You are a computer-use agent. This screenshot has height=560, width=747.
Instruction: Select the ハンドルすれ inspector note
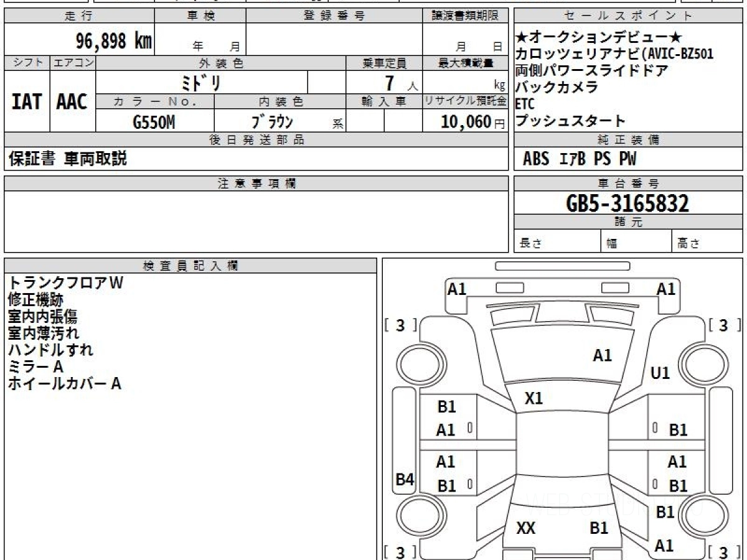tap(50, 350)
